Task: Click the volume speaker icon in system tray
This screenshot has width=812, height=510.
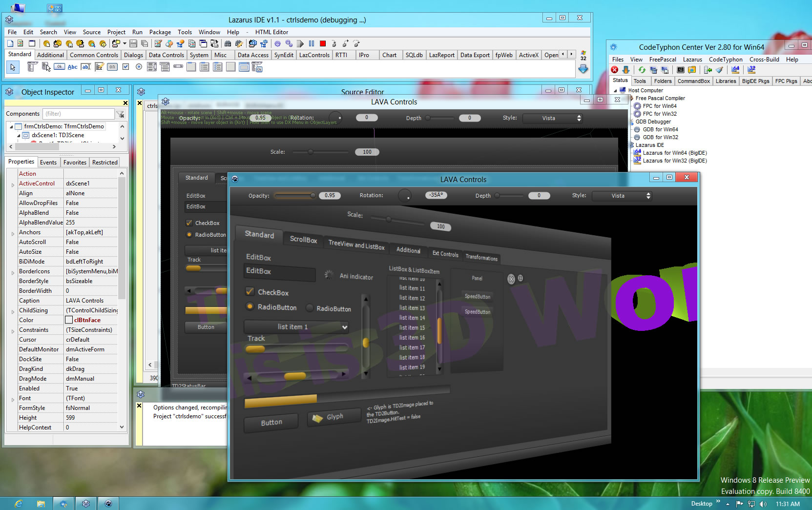Action: point(763,504)
